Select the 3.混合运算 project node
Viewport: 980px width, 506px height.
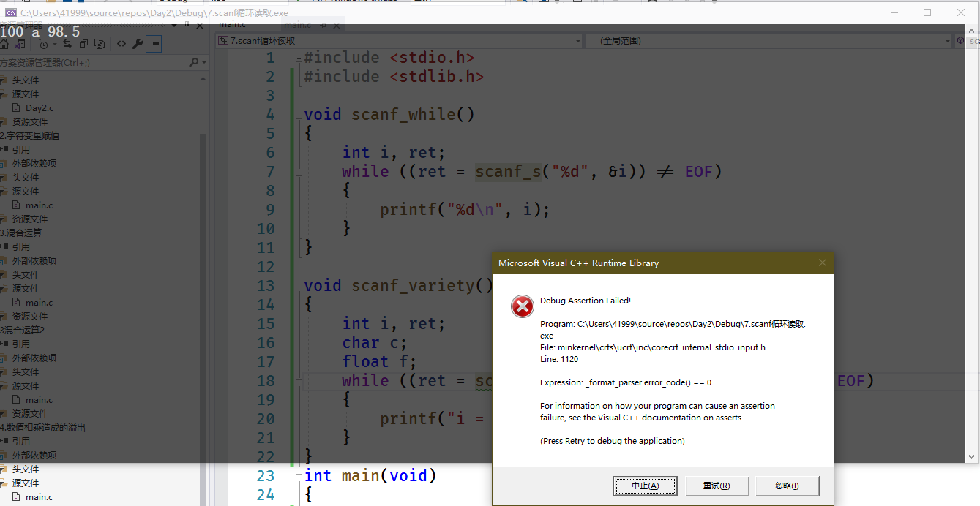22,233
